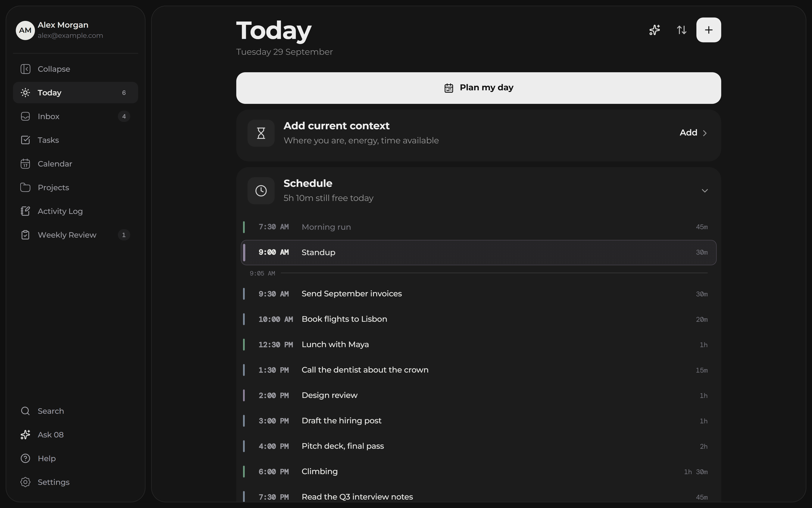
Task: Click the Activity Log icon
Action: coord(25,211)
